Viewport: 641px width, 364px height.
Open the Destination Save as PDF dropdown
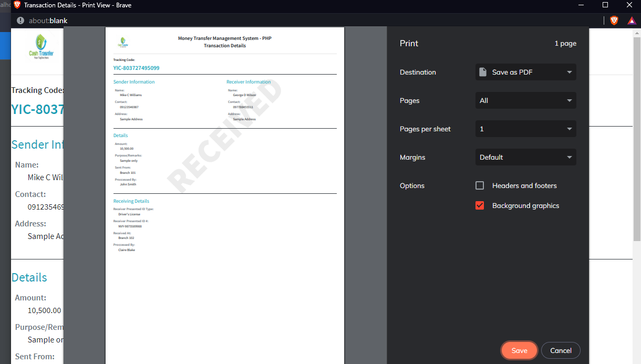coord(526,72)
